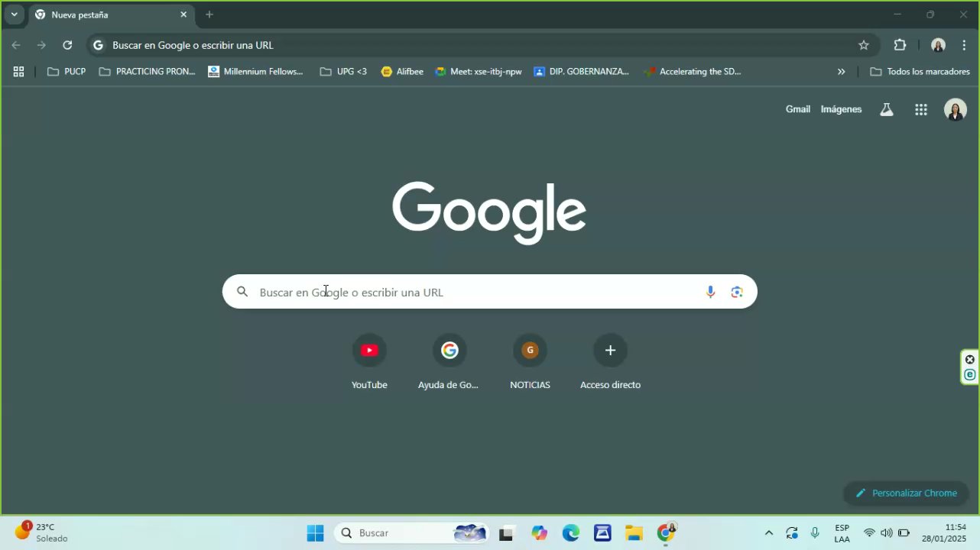Open a new tab with plus button
This screenshot has height=550, width=980.
point(209,15)
